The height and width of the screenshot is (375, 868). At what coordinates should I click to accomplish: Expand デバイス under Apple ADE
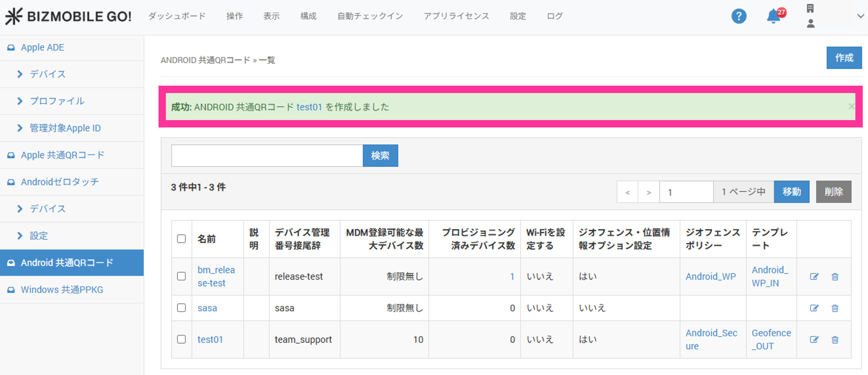tap(47, 74)
